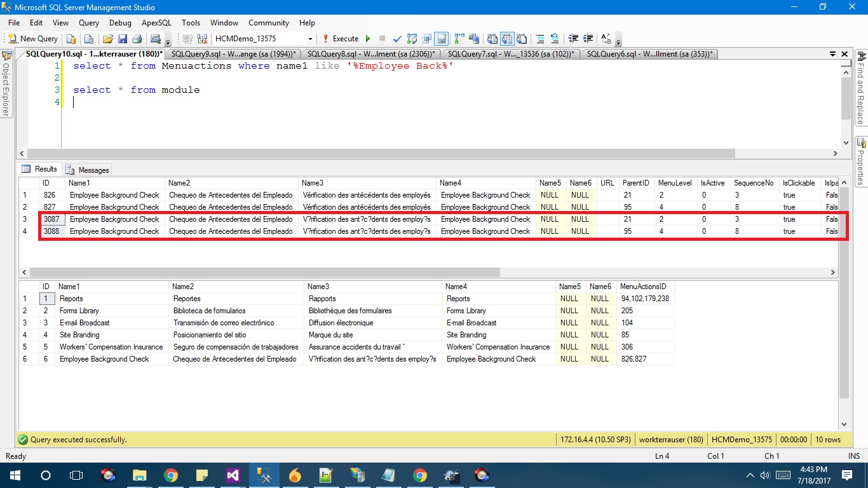Click the Save disk icon in toolbar
Viewport: 868px width, 488px height.
tap(123, 39)
